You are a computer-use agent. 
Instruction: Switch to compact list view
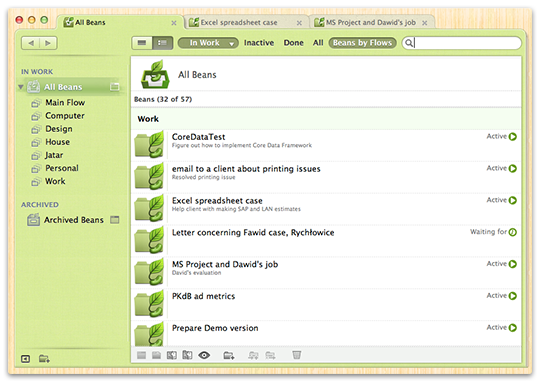(x=142, y=43)
